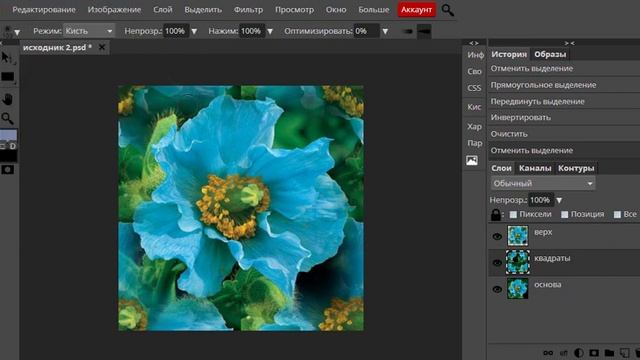Image resolution: width=640 pixels, height=360 pixels.
Task: Open the Больше menu
Action: point(373,9)
